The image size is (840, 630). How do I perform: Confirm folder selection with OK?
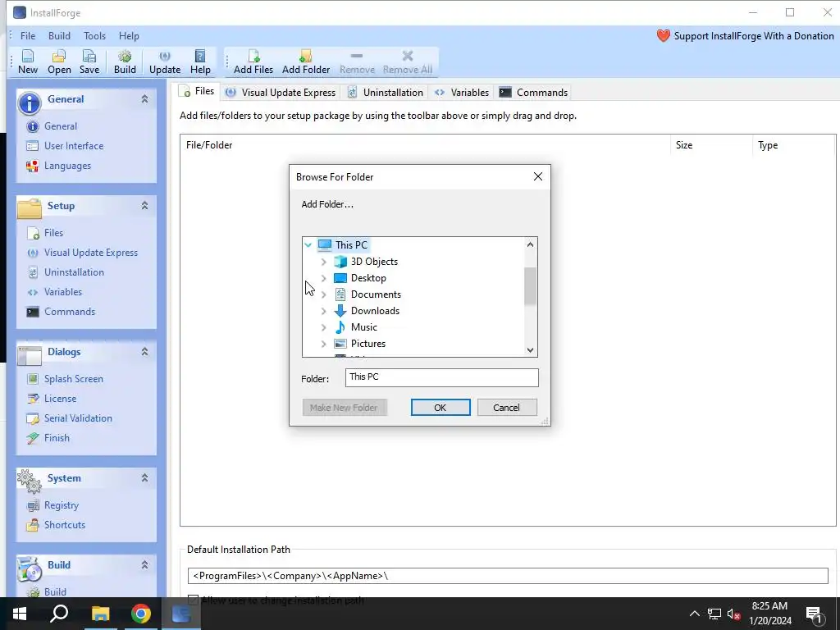point(441,408)
